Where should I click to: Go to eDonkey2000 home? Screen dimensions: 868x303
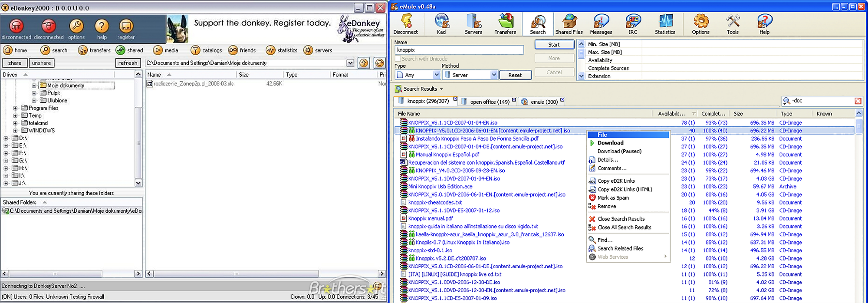pyautogui.click(x=16, y=50)
